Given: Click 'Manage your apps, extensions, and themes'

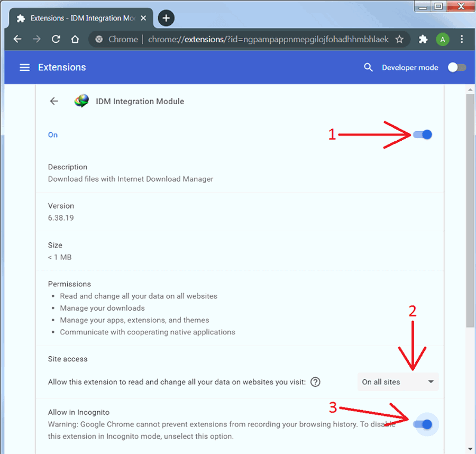Looking at the screenshot, I should [134, 320].
